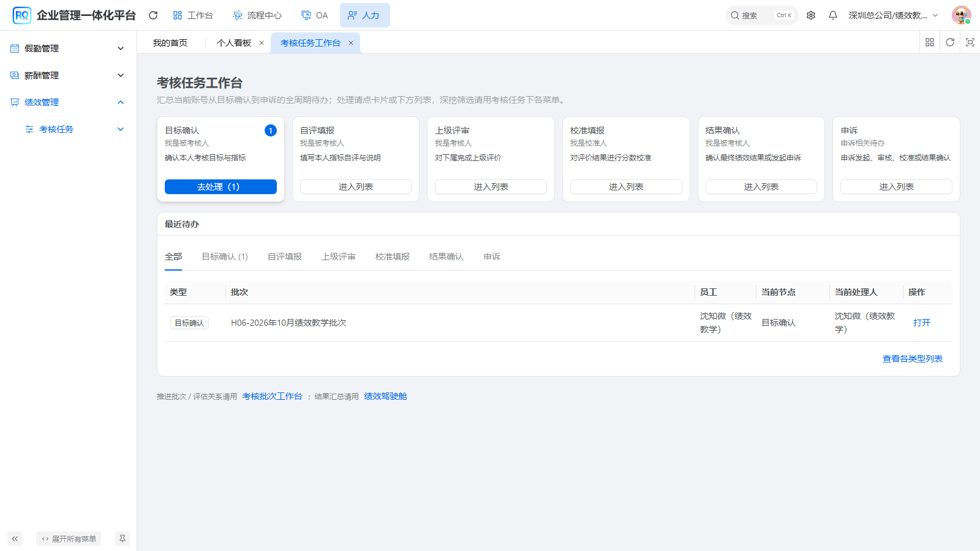Select 自评填报 filter tab
Image resolution: width=980 pixels, height=551 pixels.
(285, 257)
